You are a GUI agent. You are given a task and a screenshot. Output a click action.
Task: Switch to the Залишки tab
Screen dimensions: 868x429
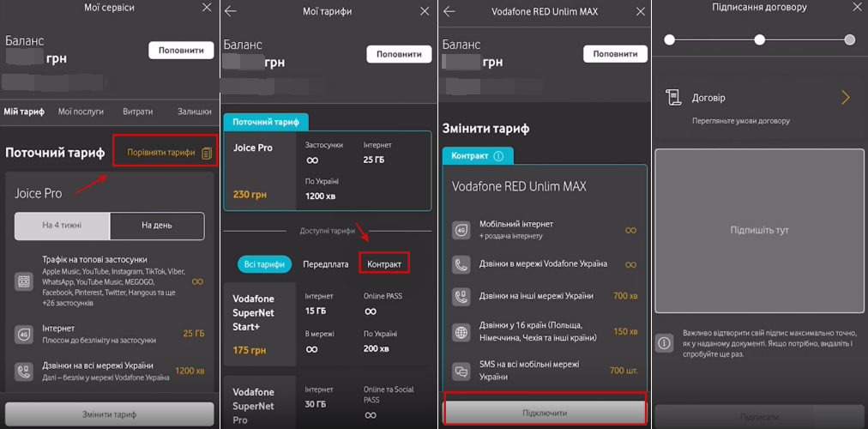coord(195,112)
